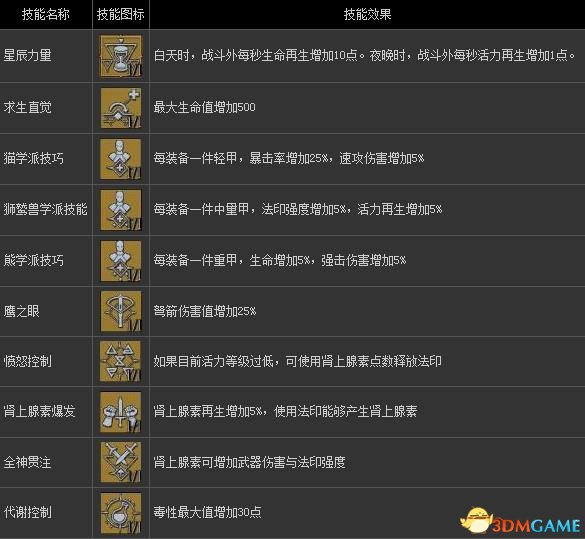Click the 星辰力量 hourglass skill icon

pos(121,56)
